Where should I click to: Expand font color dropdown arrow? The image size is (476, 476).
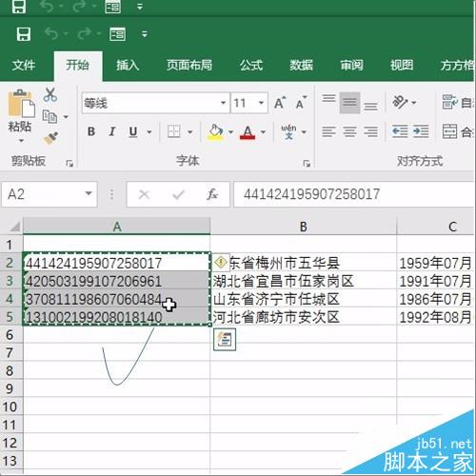(263, 131)
